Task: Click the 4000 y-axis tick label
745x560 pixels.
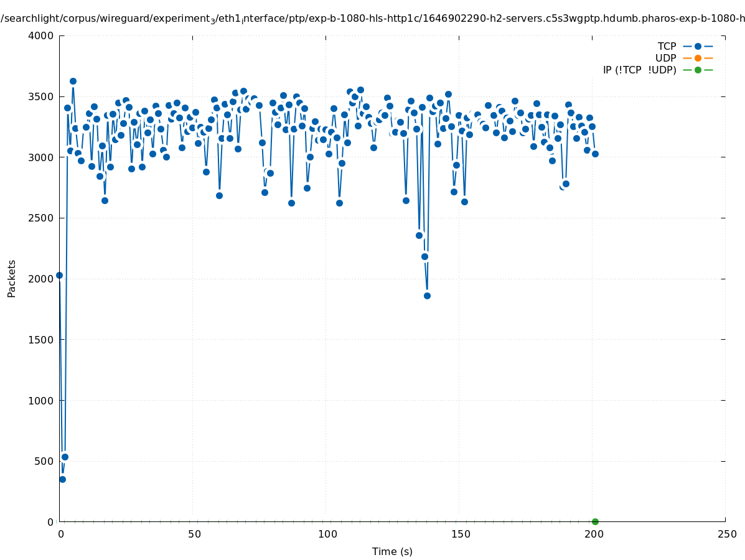Action: click(x=41, y=35)
